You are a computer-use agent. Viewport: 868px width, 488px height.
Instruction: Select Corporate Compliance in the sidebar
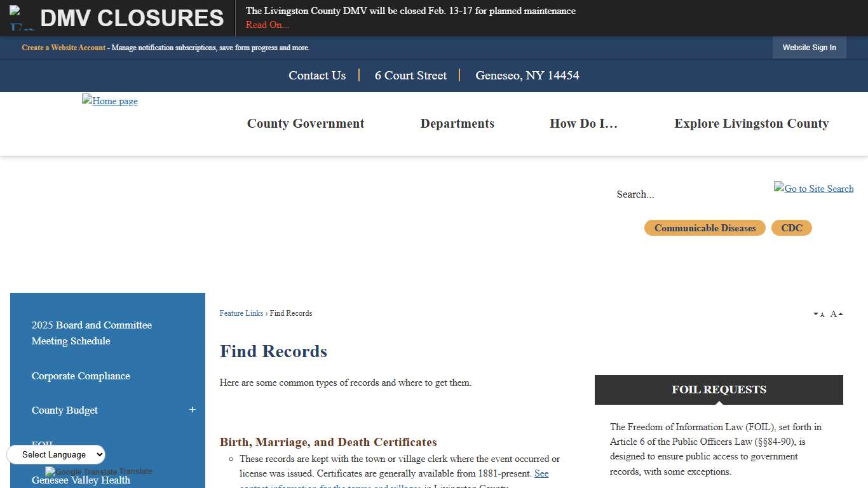81,376
